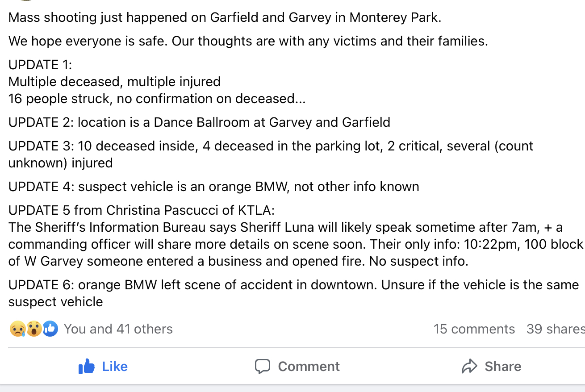Click the speech bubble Comment icon

(x=263, y=367)
